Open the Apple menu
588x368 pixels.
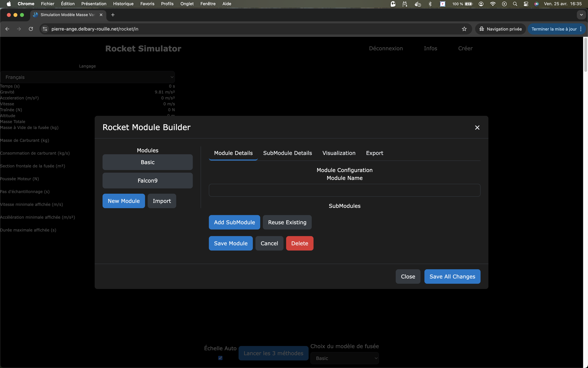coord(9,4)
